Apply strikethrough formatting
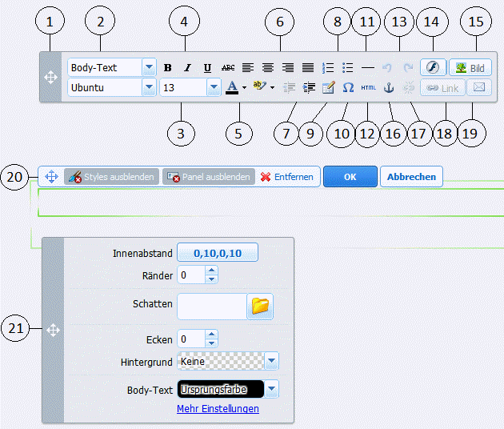504x429 pixels. pyautogui.click(x=228, y=68)
